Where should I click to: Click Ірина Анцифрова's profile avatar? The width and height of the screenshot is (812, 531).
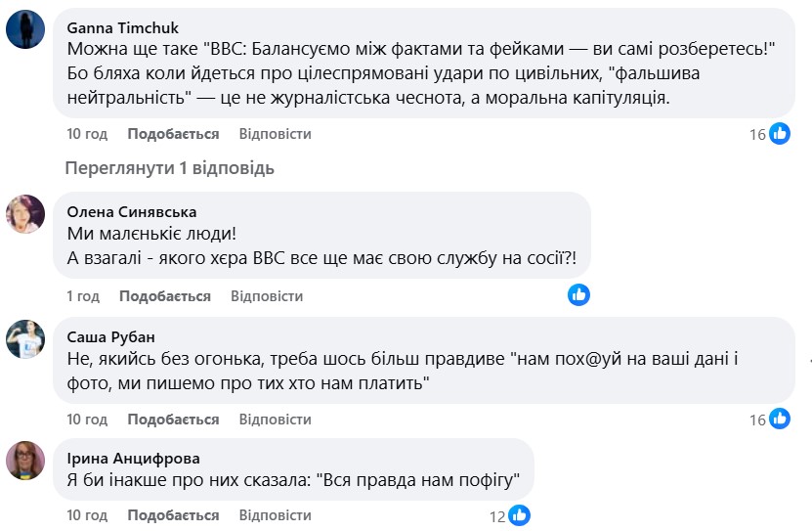(x=25, y=460)
